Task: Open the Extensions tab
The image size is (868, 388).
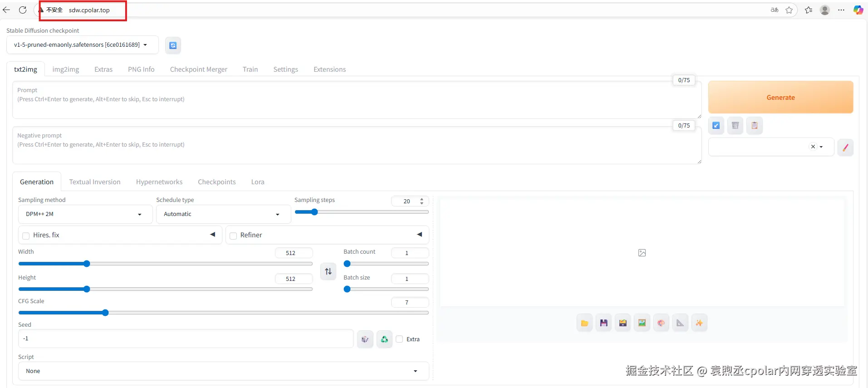Action: coord(330,69)
